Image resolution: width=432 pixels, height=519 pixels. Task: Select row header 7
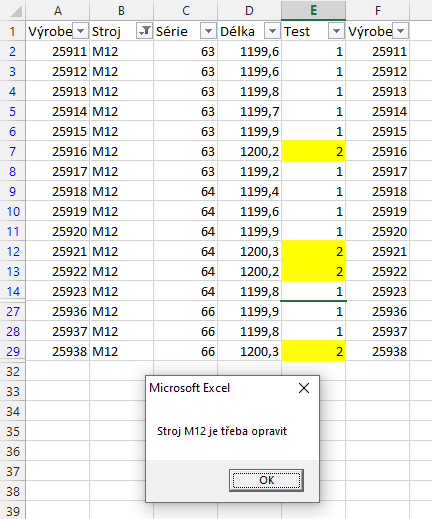(x=13, y=151)
